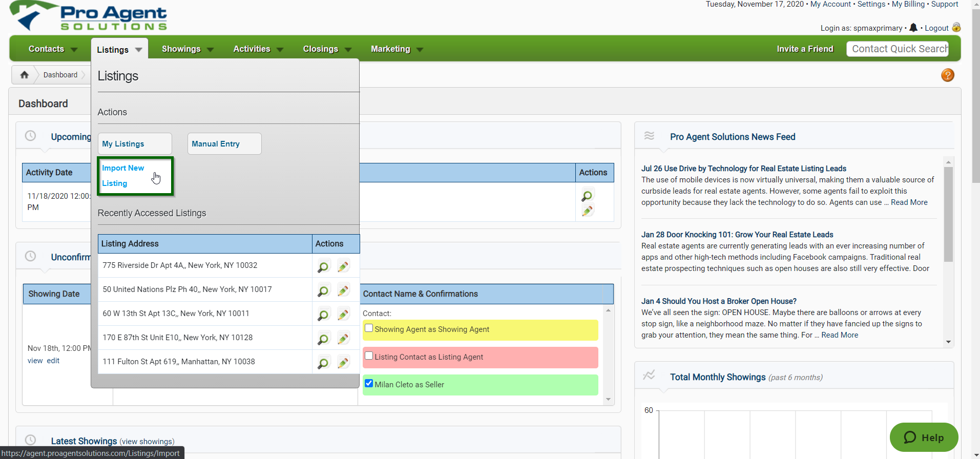
Task: Click the Logout link
Action: click(936, 28)
